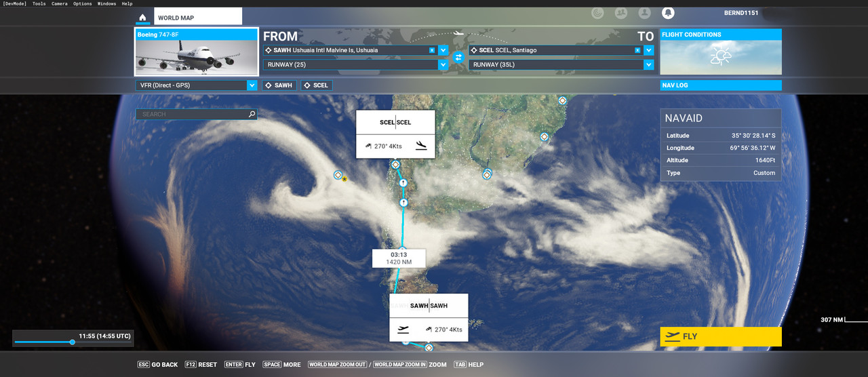The width and height of the screenshot is (868, 377).
Task: Click F12 RESET in the bottom bar
Action: pos(200,365)
